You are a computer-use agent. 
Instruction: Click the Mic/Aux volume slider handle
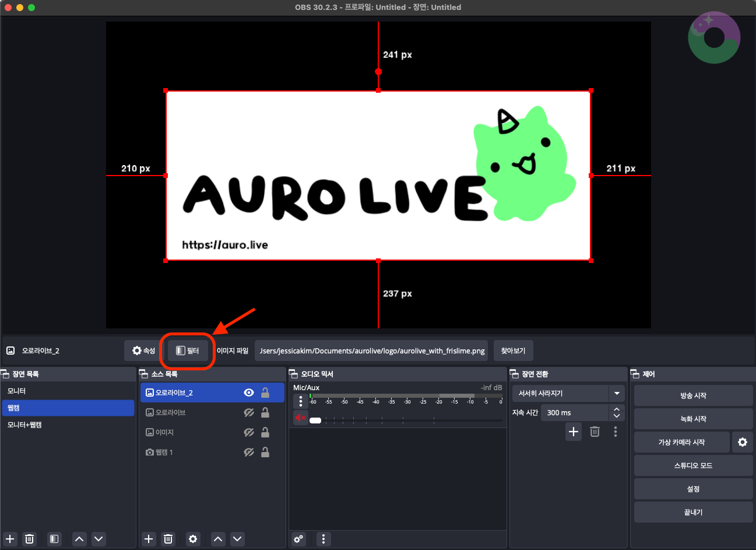(x=315, y=421)
